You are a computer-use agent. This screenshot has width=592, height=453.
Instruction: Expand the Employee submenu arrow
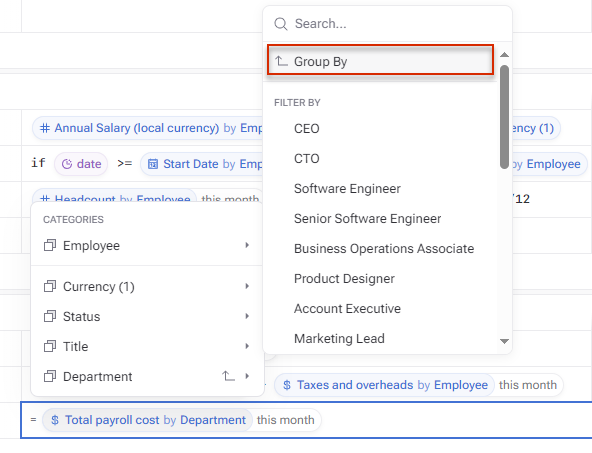coord(247,245)
